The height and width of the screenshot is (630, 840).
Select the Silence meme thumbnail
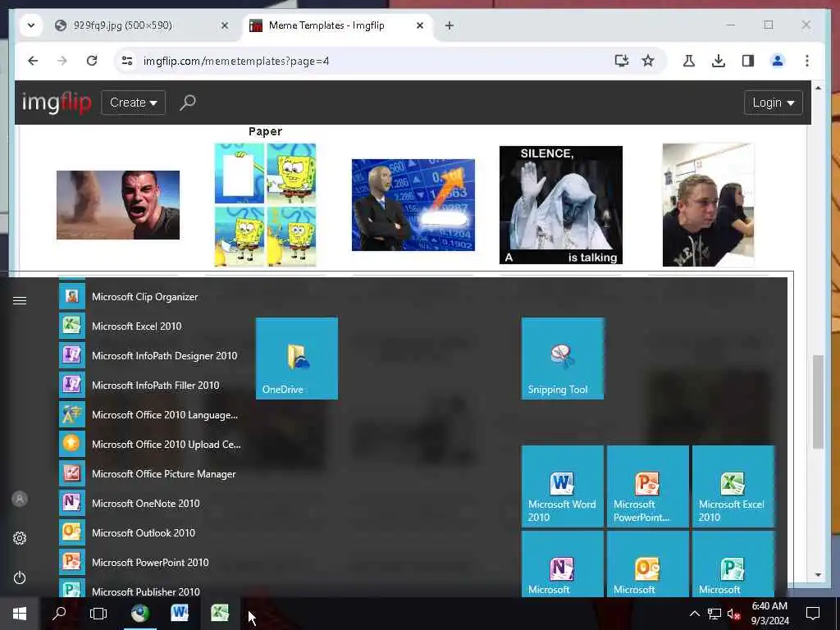pos(561,204)
